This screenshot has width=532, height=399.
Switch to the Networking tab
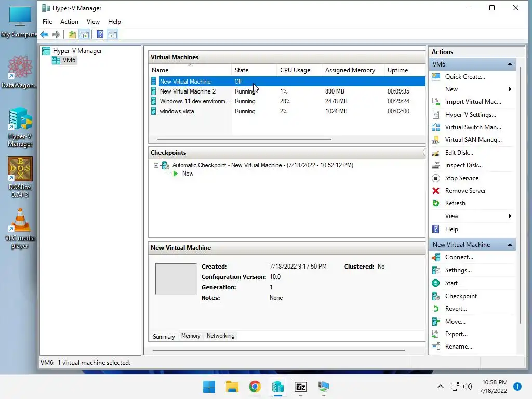point(220,336)
